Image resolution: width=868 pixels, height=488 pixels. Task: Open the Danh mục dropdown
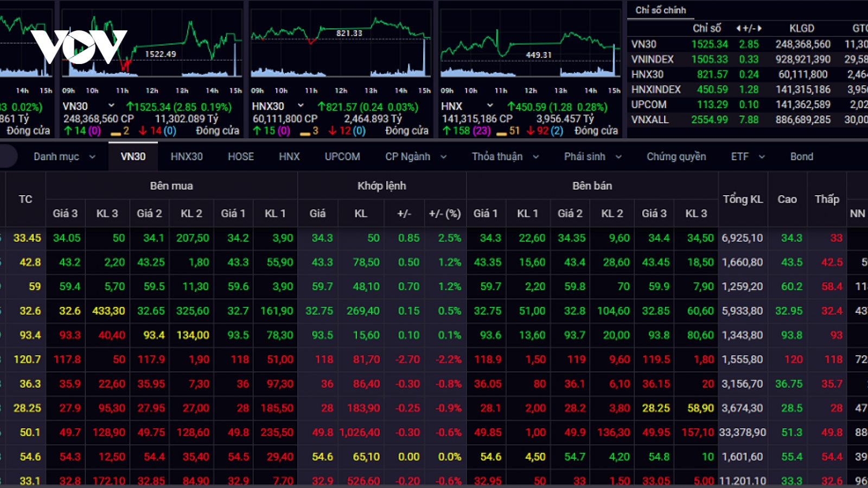(65, 157)
